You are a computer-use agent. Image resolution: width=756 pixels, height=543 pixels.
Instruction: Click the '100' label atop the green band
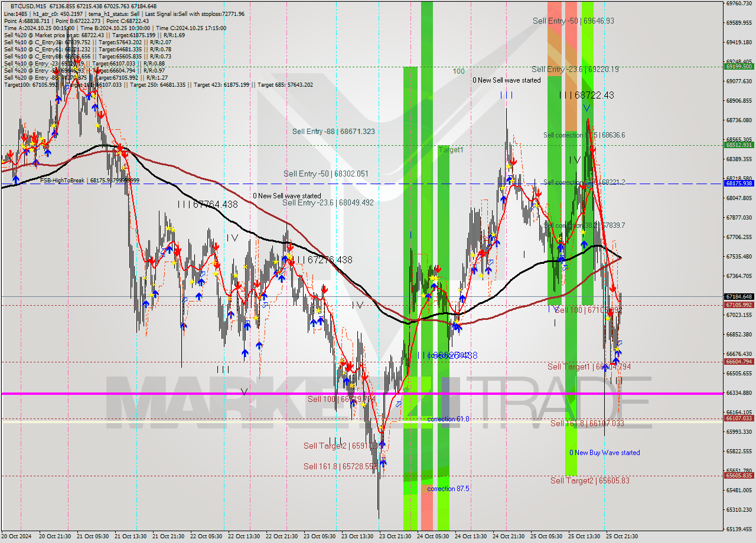[458, 71]
